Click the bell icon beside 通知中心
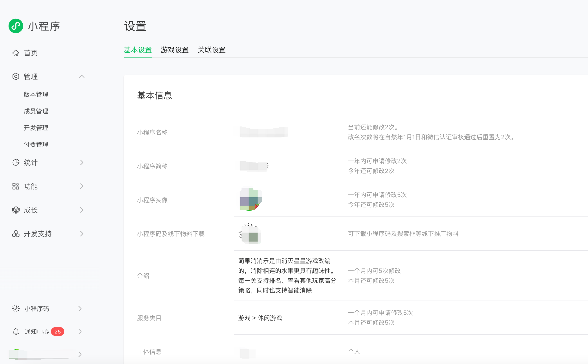Viewport: 588px width, 364px height. pyautogui.click(x=16, y=332)
